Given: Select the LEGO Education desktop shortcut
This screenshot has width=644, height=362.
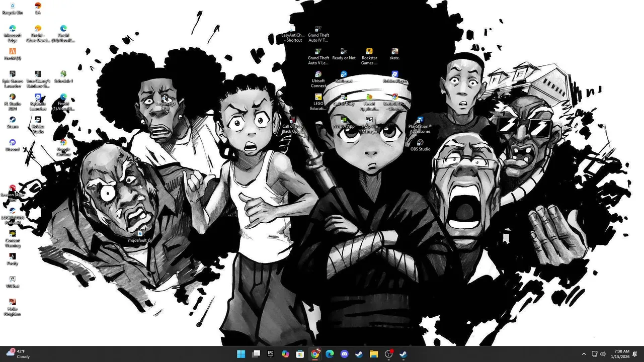Looking at the screenshot, I should pos(318,102).
